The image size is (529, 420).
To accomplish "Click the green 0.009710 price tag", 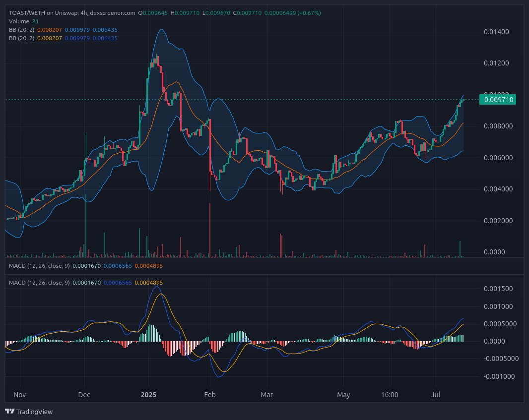I will pos(498,100).
